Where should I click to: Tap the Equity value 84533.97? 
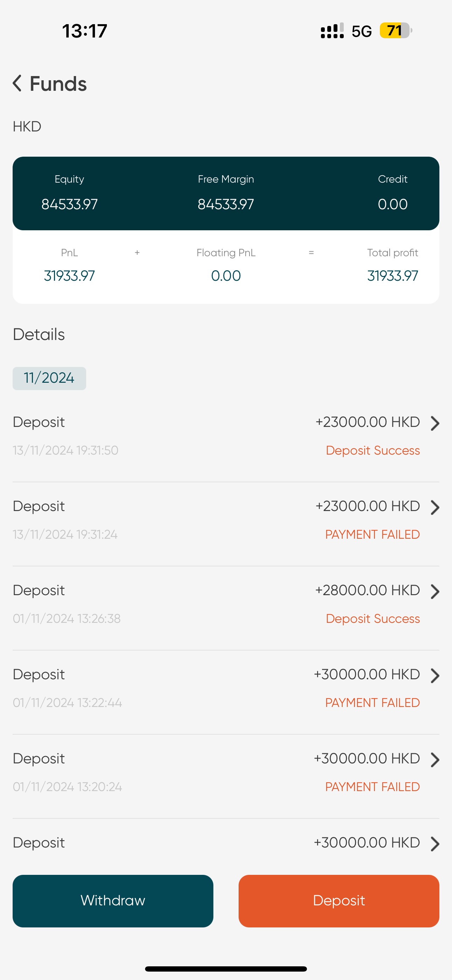coord(69,204)
